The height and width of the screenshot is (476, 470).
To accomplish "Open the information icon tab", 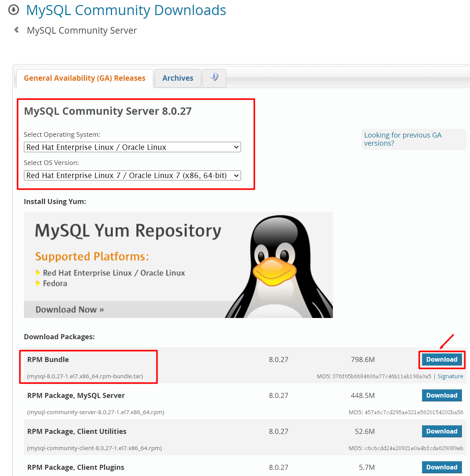I will point(214,77).
